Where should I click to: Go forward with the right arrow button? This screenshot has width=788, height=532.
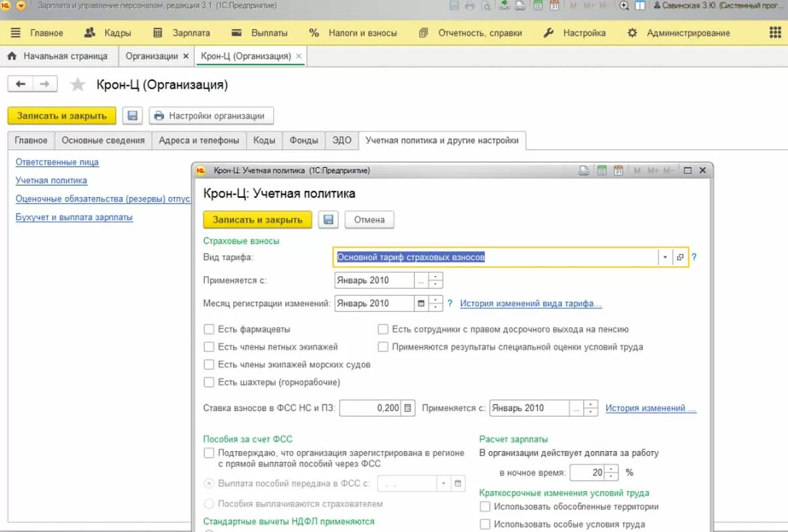coord(45,84)
